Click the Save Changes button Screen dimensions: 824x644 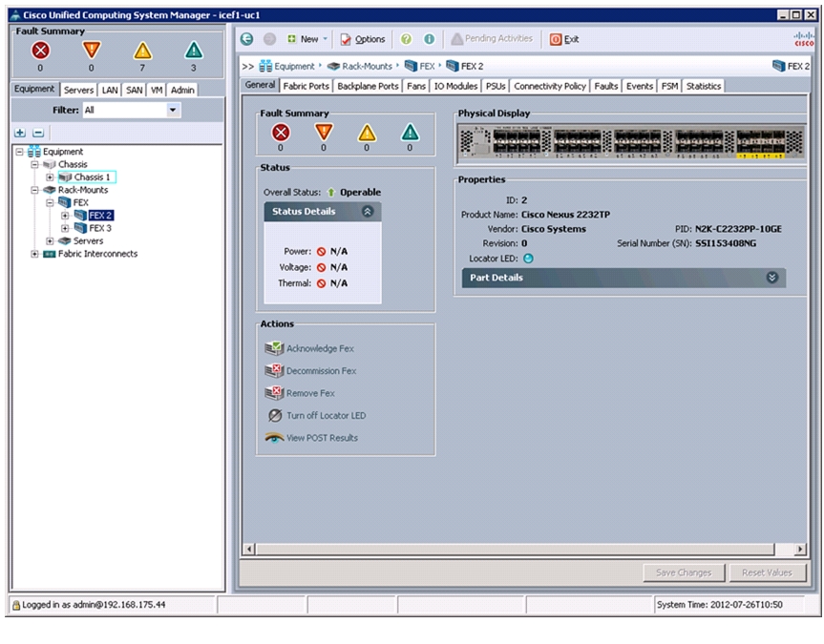[684, 572]
